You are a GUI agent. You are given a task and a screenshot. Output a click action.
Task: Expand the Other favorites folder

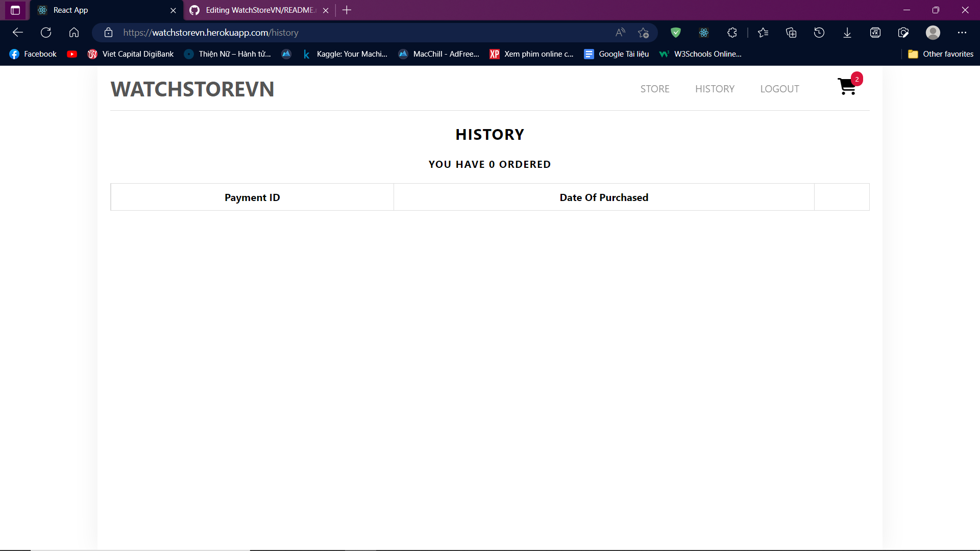(941, 54)
